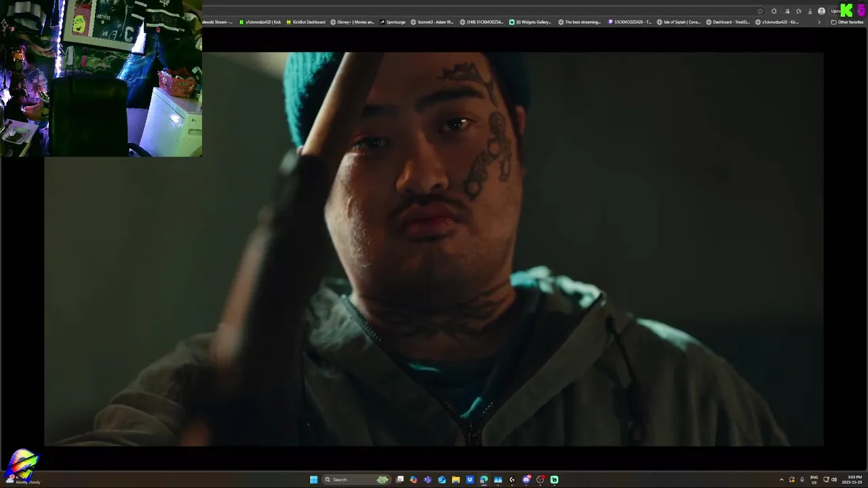Open the Disney+ | Movies bookmark
The image size is (868, 488).
coord(352,22)
